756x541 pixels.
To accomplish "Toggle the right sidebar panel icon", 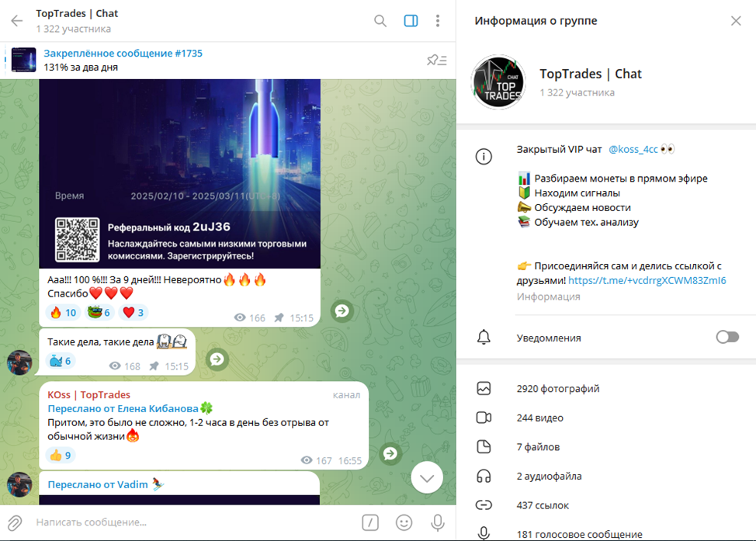I will coord(411,21).
